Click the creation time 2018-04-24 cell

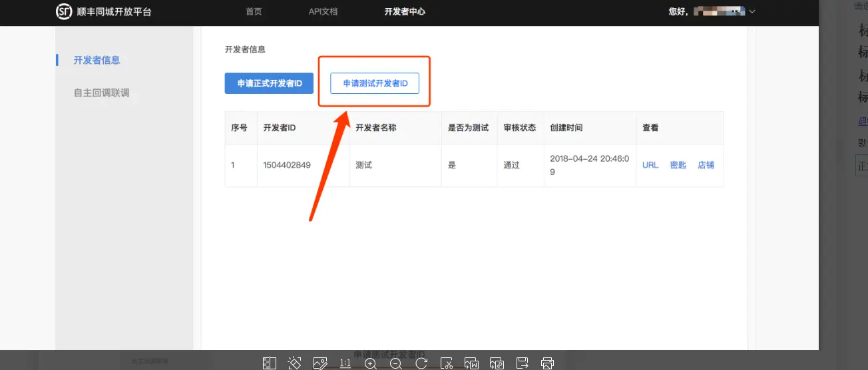coord(588,165)
